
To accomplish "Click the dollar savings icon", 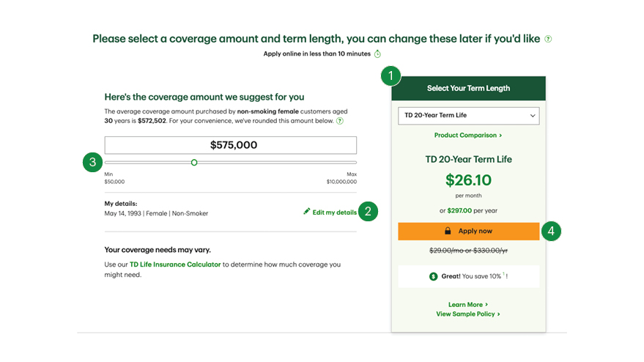I will [433, 276].
